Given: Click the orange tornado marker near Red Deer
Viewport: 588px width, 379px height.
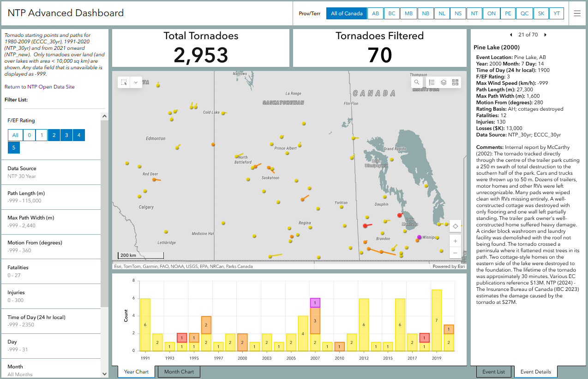Looking at the screenshot, I should tap(155, 179).
